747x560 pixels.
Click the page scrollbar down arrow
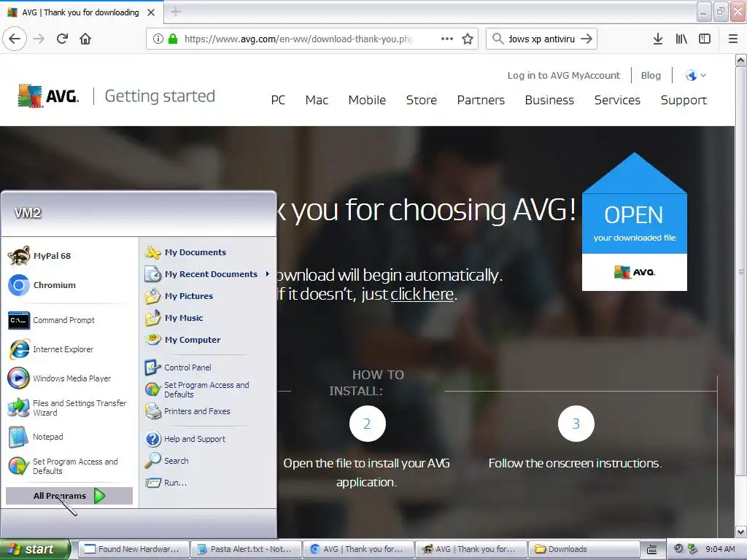740,532
